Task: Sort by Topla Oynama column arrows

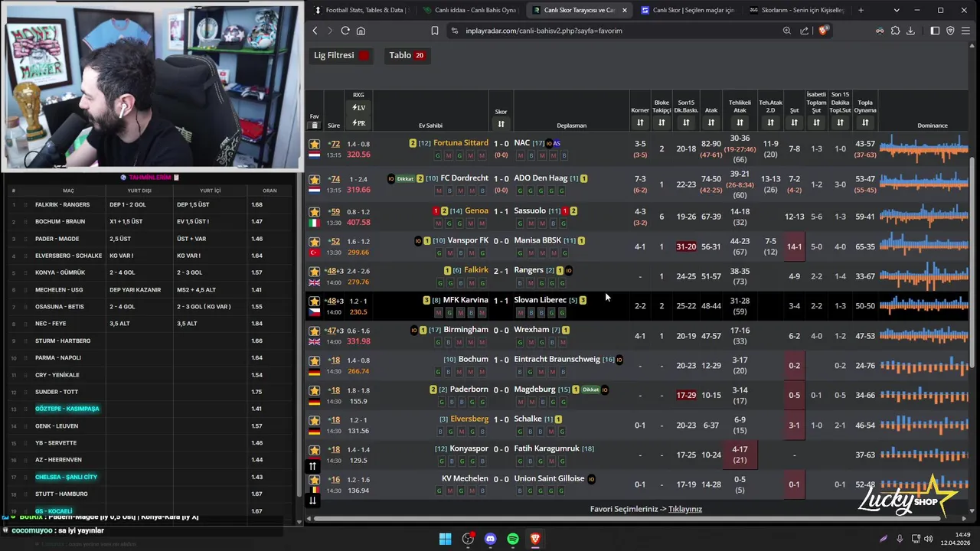Action: click(x=865, y=122)
